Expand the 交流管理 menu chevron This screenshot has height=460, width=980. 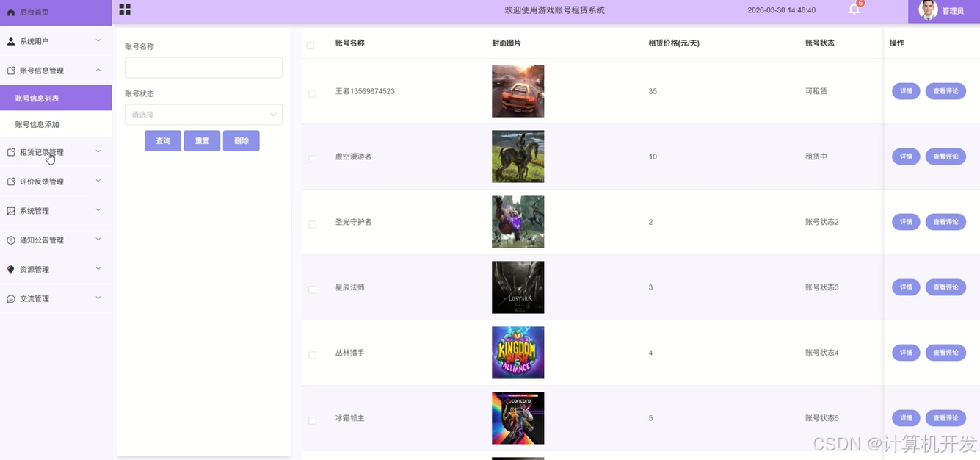(98, 298)
